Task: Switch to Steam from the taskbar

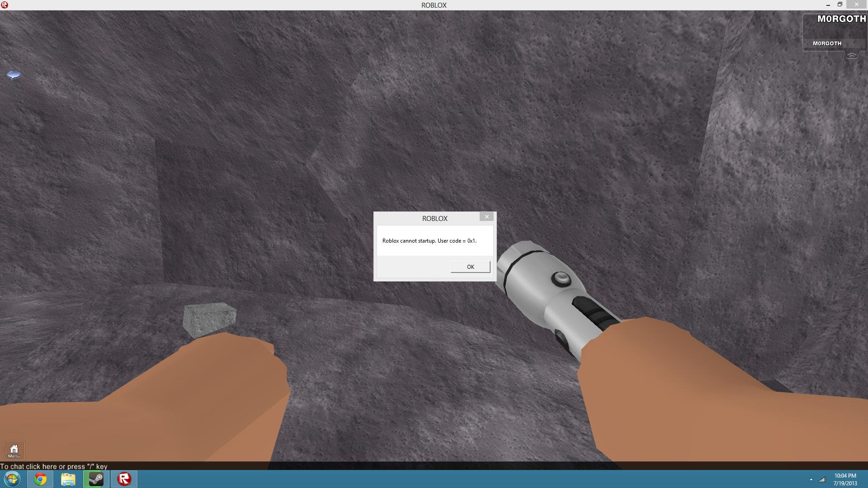Action: 96,479
